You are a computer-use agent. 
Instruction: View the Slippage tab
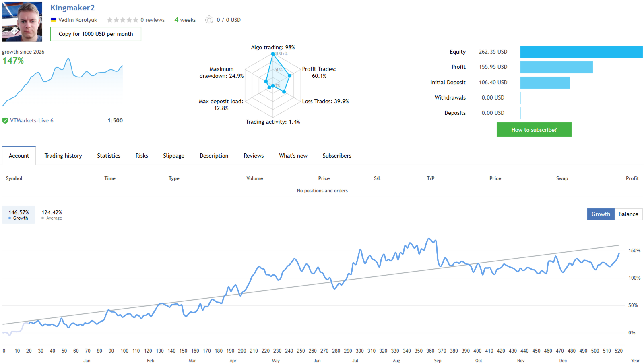pyautogui.click(x=173, y=156)
